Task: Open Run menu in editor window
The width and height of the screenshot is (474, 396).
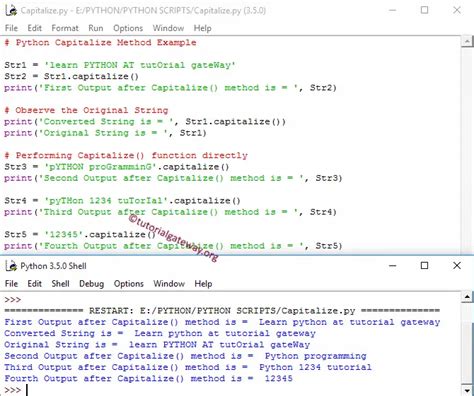Action: pyautogui.click(x=96, y=28)
